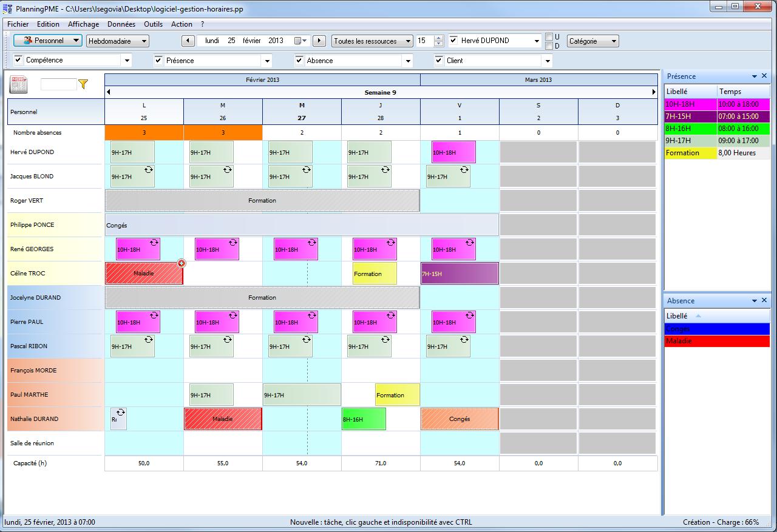777x532 pixels.
Task: Click the yellow filter funnel icon
Action: [x=83, y=84]
